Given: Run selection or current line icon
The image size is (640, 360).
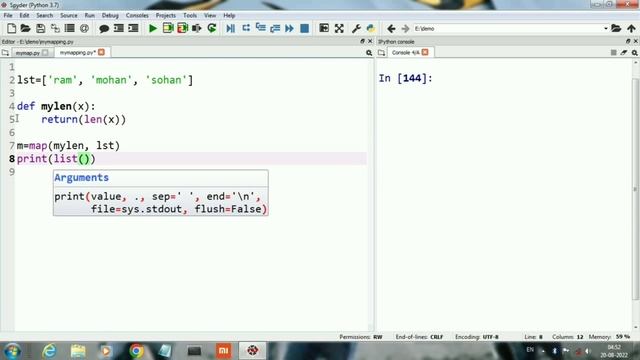Looking at the screenshot, I should 197,28.
